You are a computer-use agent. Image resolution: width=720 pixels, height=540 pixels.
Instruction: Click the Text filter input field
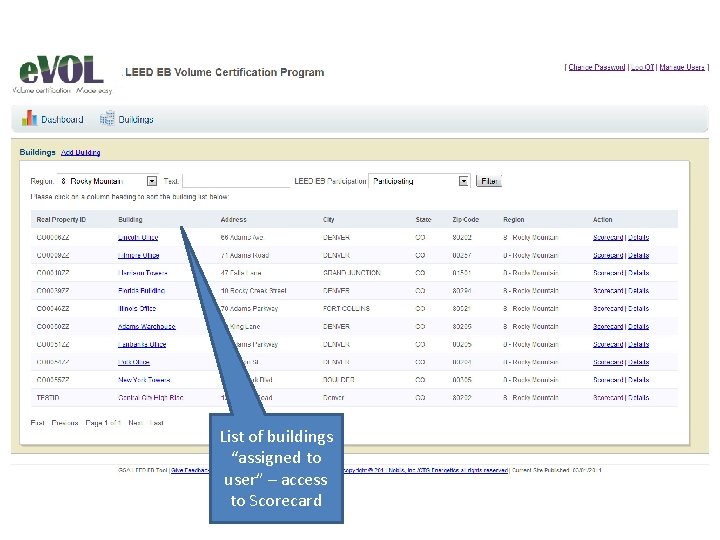click(236, 181)
